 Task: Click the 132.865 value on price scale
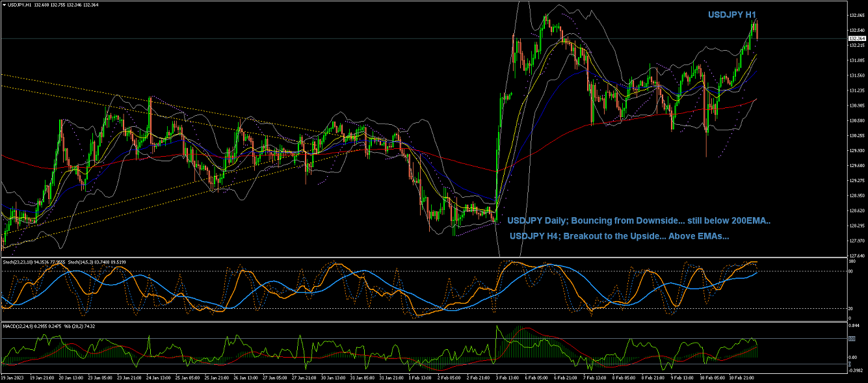point(856,15)
